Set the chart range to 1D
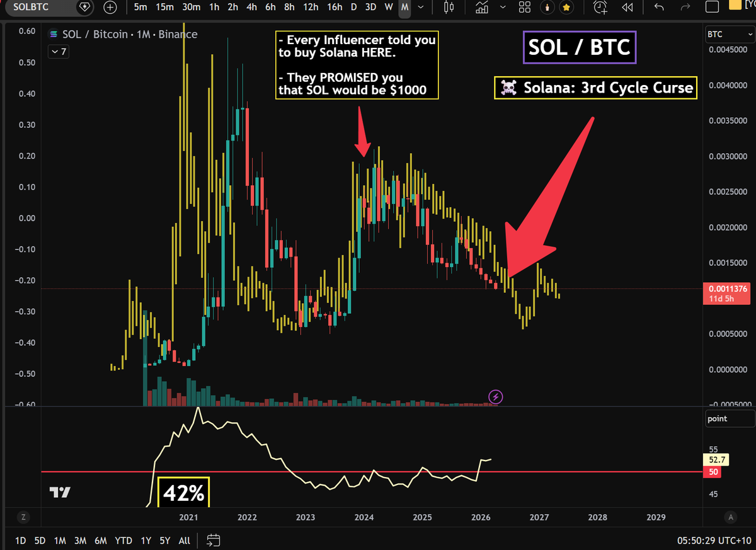Viewport: 756px width, 550px height. click(21, 540)
